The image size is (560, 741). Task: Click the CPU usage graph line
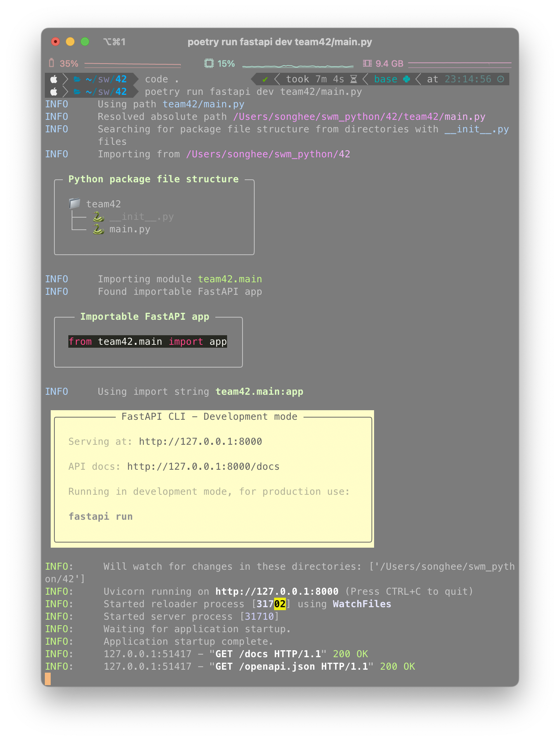point(298,66)
